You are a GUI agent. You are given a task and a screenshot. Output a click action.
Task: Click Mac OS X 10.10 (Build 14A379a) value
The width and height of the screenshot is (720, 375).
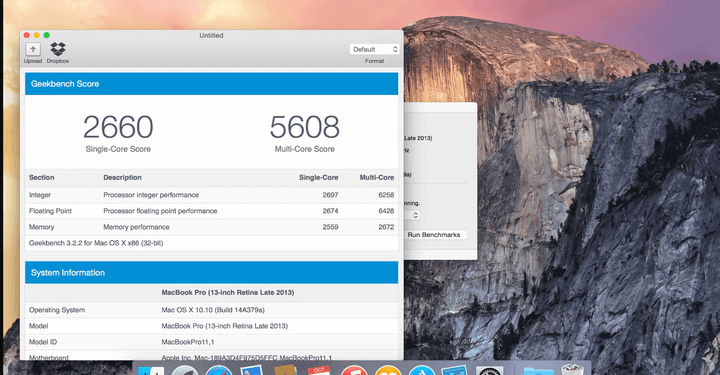click(x=213, y=310)
